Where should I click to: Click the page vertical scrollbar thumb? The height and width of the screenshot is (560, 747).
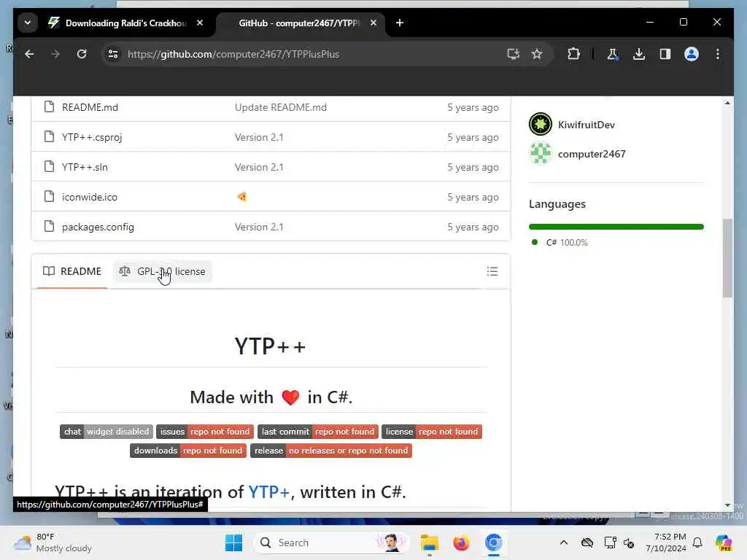727,257
